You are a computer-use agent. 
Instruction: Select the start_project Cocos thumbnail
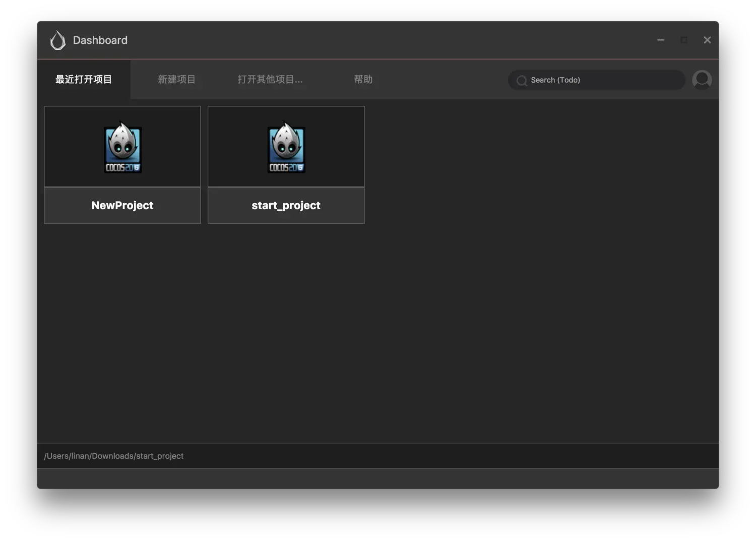286,147
